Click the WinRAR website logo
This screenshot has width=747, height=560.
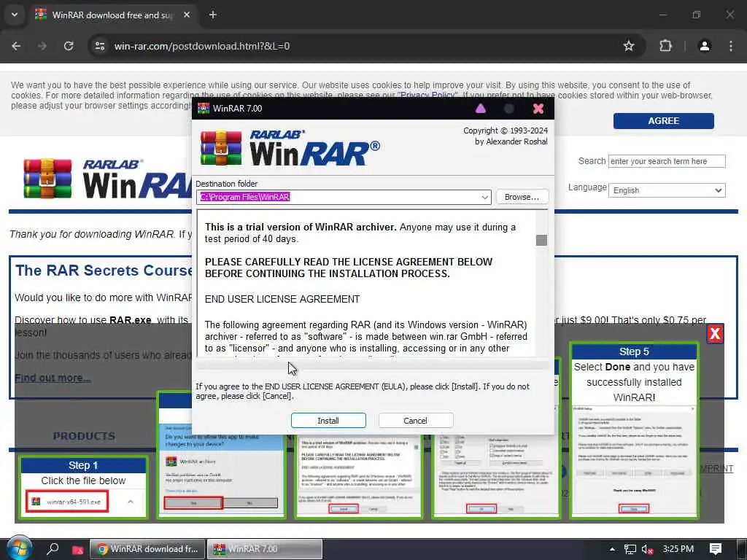point(107,178)
